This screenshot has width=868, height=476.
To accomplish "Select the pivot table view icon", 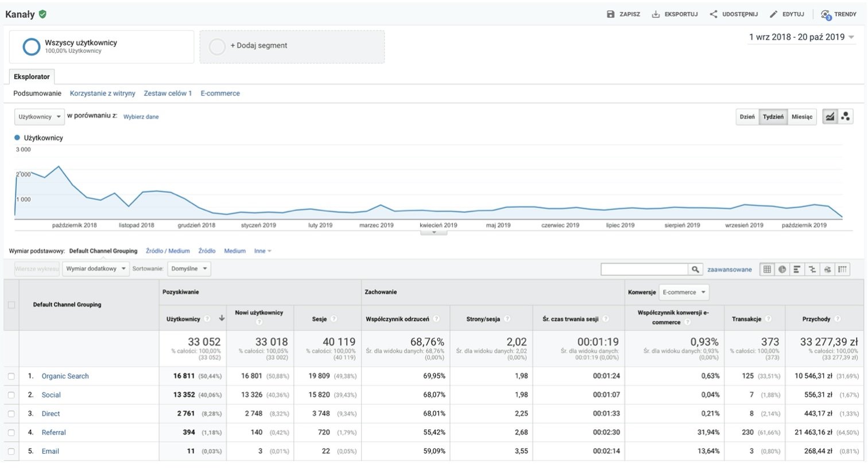I will pyautogui.click(x=842, y=269).
